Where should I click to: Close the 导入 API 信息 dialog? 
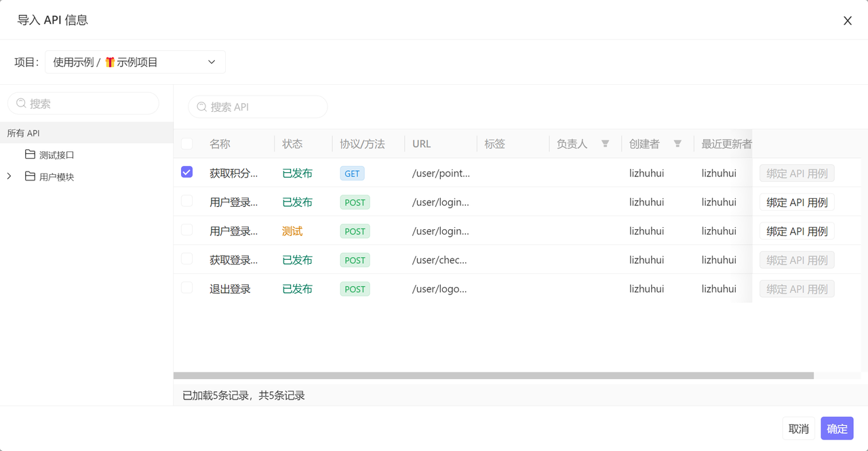pyautogui.click(x=848, y=21)
